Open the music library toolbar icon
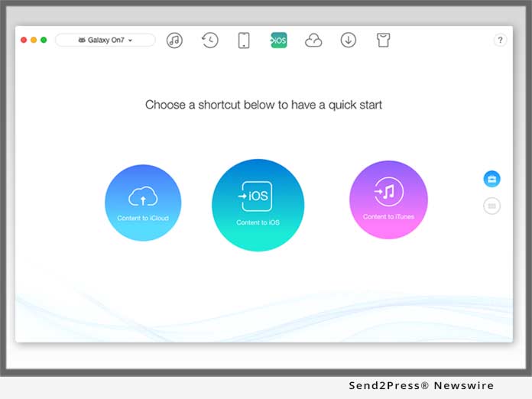 click(174, 41)
